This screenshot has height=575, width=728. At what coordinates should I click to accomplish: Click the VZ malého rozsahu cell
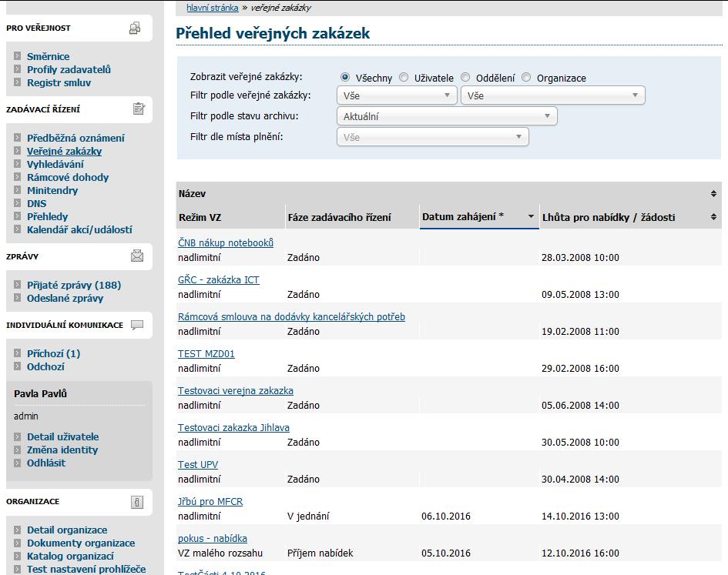click(x=220, y=553)
